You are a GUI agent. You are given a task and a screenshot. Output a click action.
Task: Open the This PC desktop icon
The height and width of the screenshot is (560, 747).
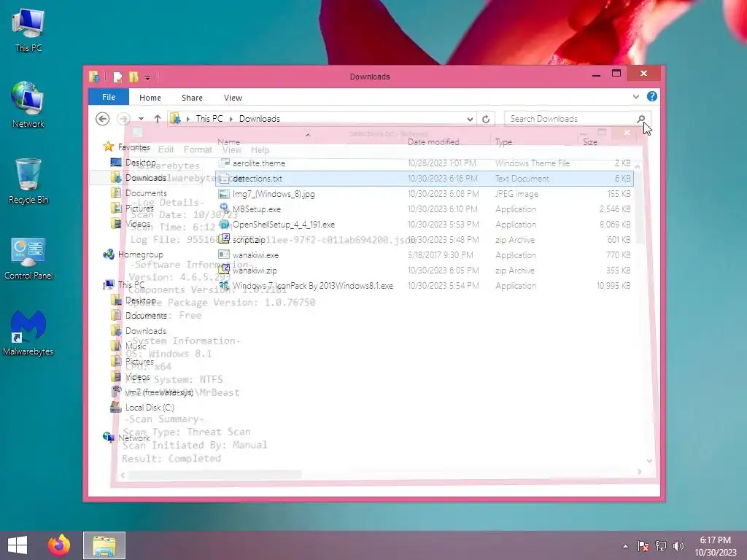click(28, 31)
